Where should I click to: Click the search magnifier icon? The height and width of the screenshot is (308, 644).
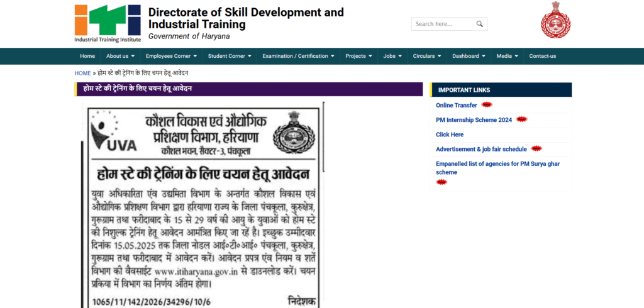[479, 24]
